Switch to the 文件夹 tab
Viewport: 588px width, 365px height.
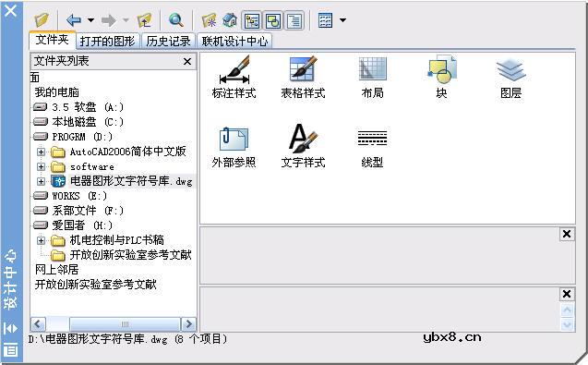coord(53,40)
